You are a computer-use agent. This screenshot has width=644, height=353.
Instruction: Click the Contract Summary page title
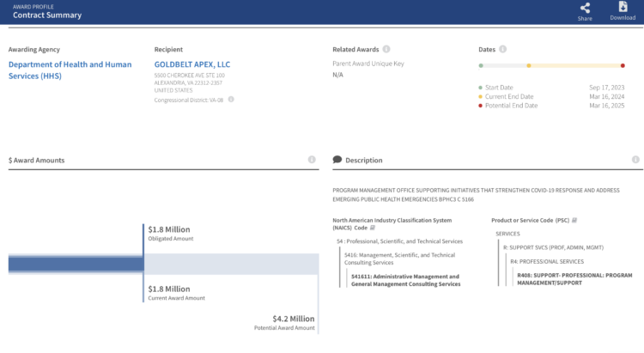coord(47,15)
